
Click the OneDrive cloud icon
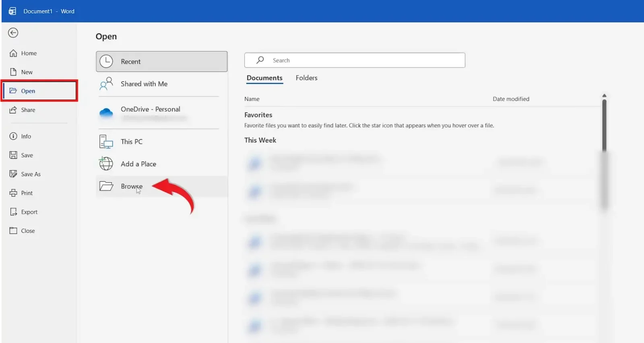point(106,113)
